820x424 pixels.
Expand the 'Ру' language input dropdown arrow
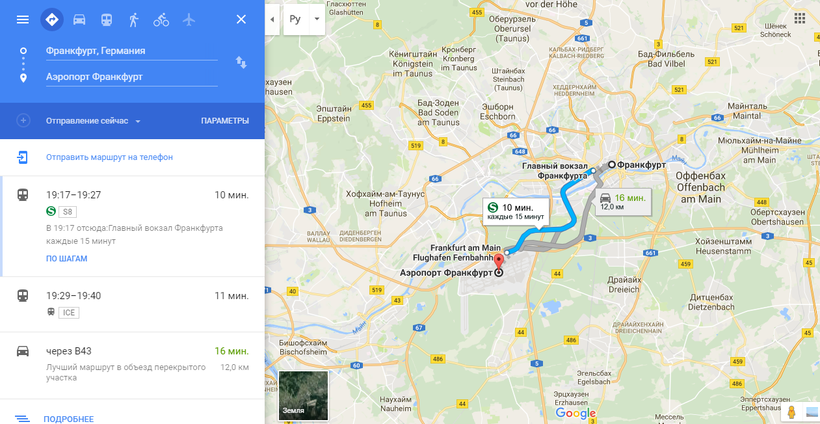click(316, 19)
